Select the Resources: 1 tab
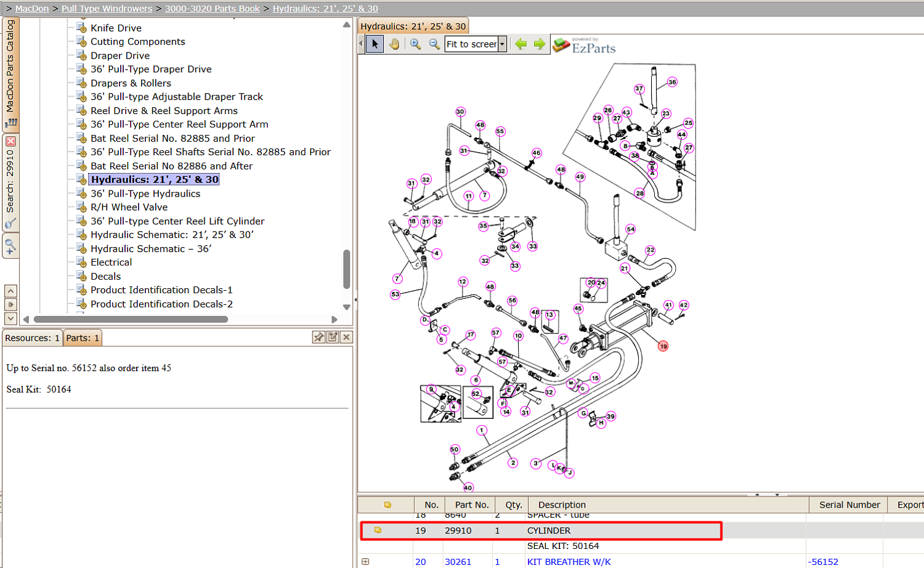 pyautogui.click(x=32, y=338)
